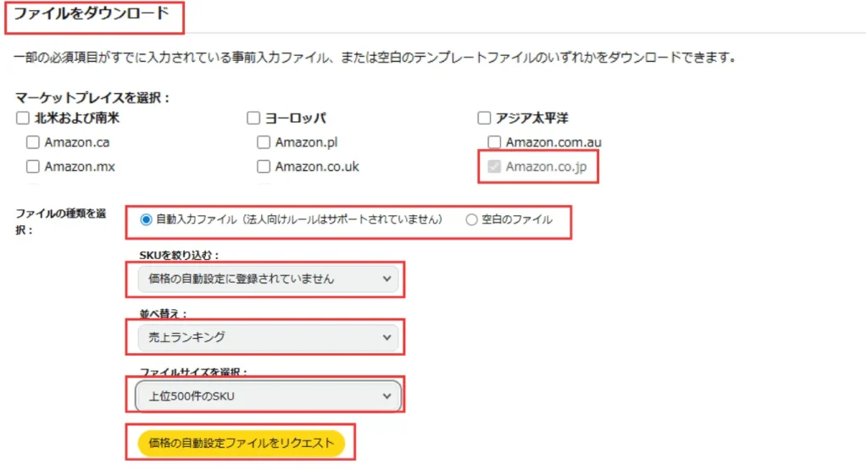Expand the ファイルサイズを選択 dropdown

[x=267, y=395]
